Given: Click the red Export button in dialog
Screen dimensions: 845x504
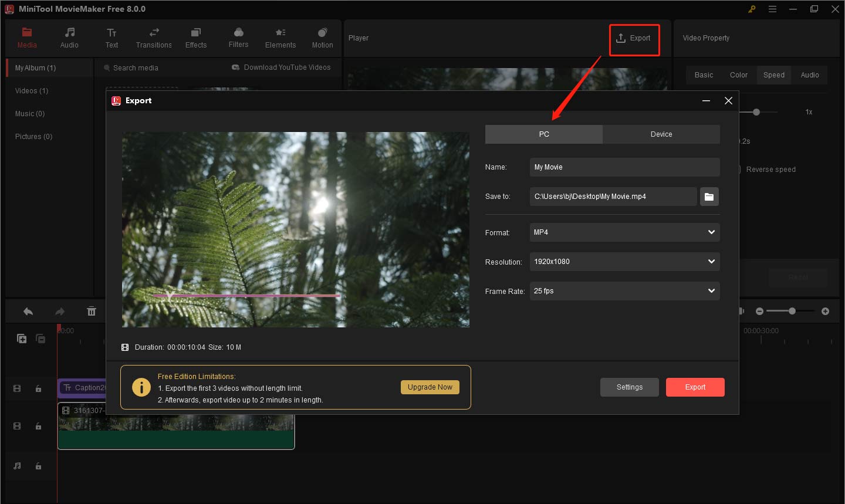Looking at the screenshot, I should click(695, 387).
